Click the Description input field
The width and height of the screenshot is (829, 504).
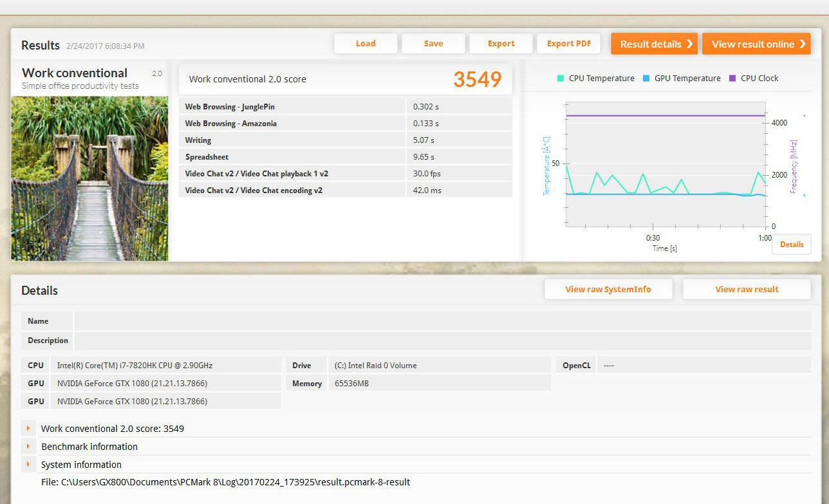tap(442, 341)
